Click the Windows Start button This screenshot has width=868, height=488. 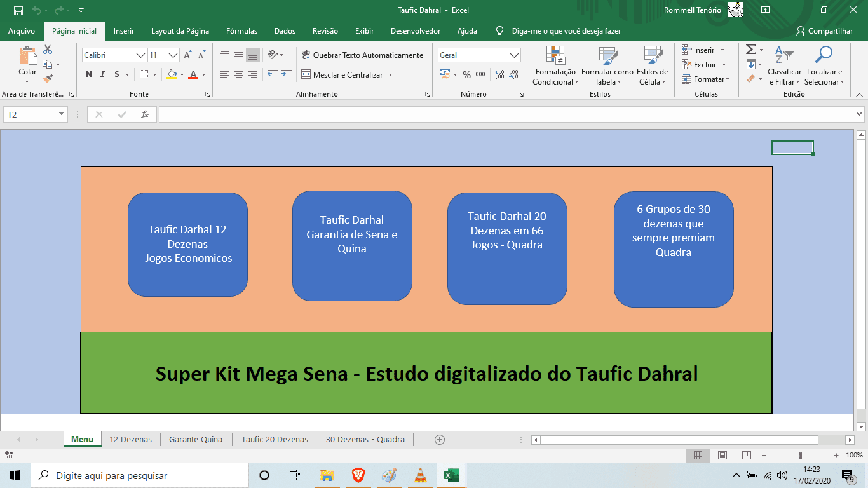[x=15, y=475]
